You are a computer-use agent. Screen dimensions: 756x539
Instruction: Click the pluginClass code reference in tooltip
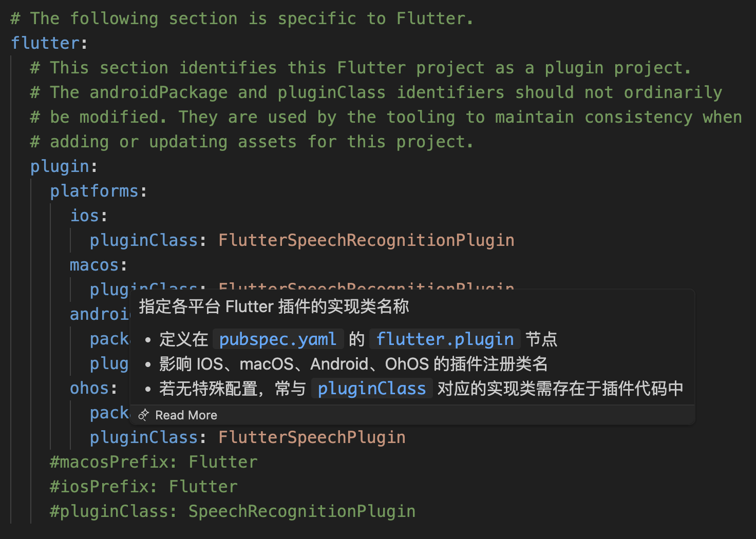372,389
